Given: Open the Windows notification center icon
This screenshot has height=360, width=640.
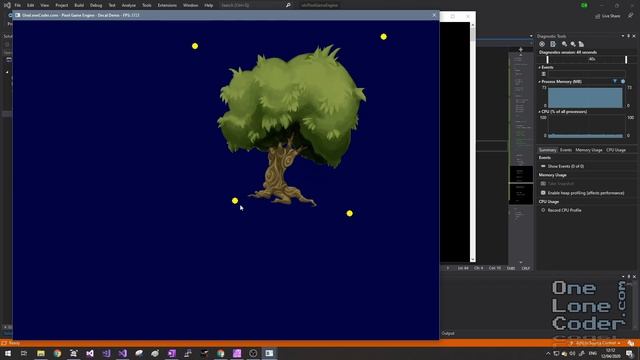Looking at the screenshot, I should 630,353.
